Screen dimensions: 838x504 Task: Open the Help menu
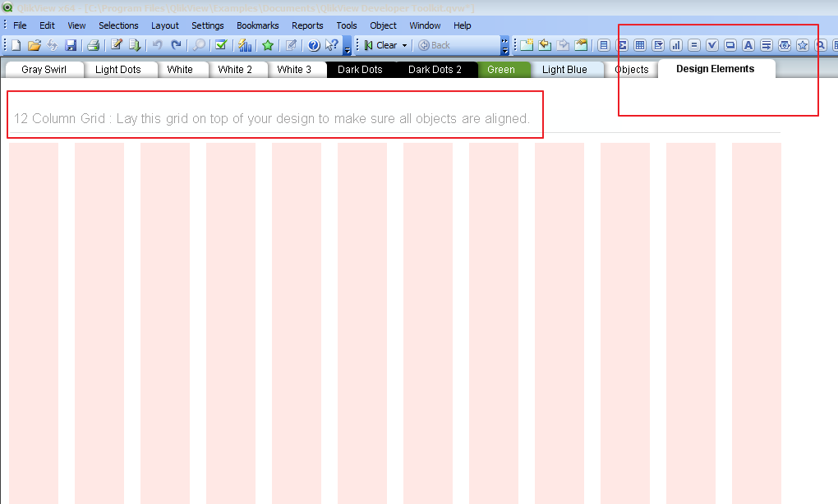pos(463,25)
